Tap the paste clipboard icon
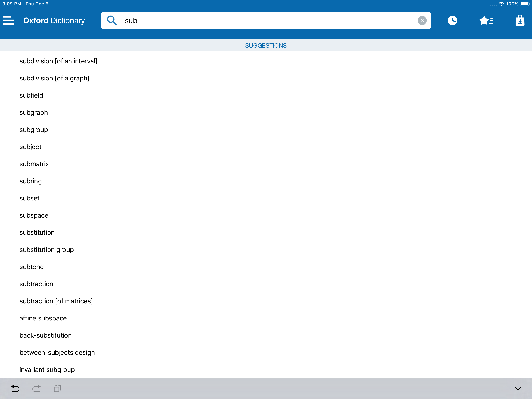Image resolution: width=532 pixels, height=399 pixels. (x=57, y=388)
